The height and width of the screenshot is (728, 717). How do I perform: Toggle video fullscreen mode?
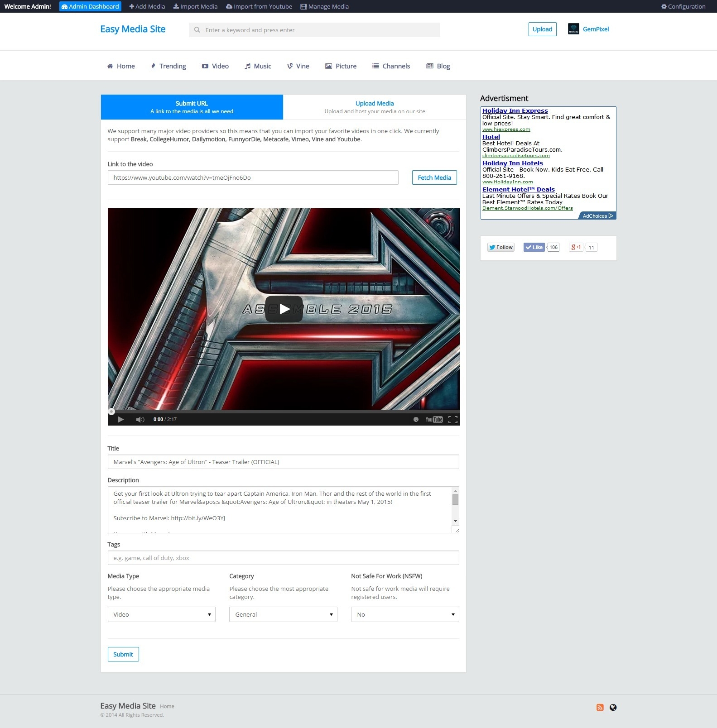coord(452,419)
